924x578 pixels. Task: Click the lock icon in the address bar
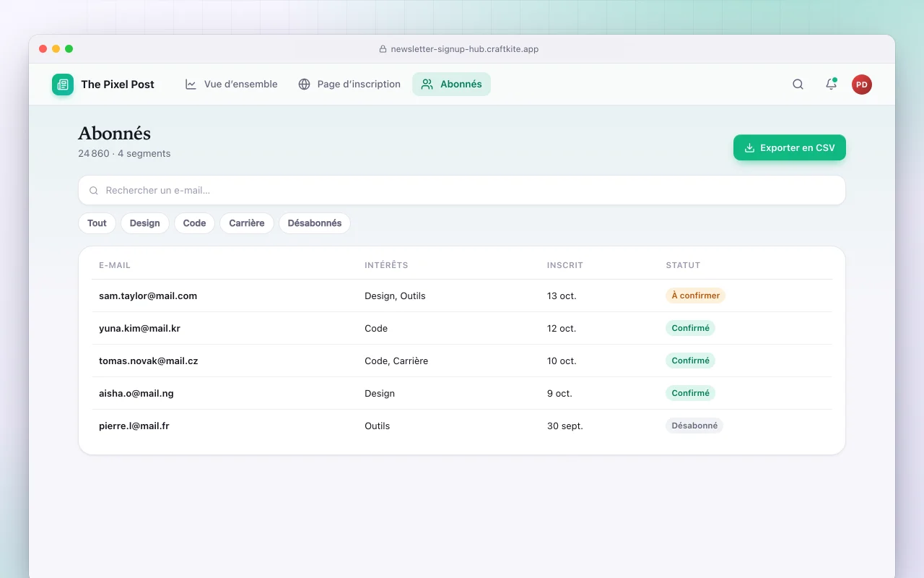pyautogui.click(x=383, y=49)
